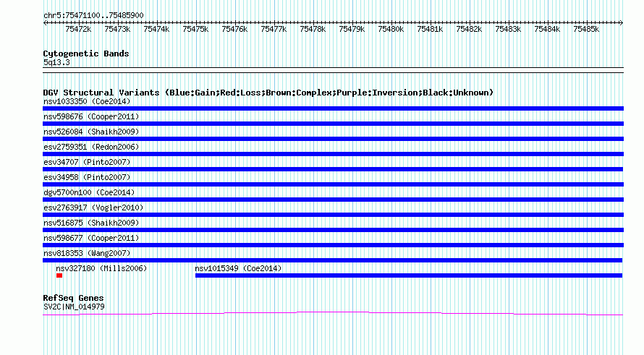
Task: Click the nsv327180 (Mills2006) label
Action: click(x=101, y=268)
